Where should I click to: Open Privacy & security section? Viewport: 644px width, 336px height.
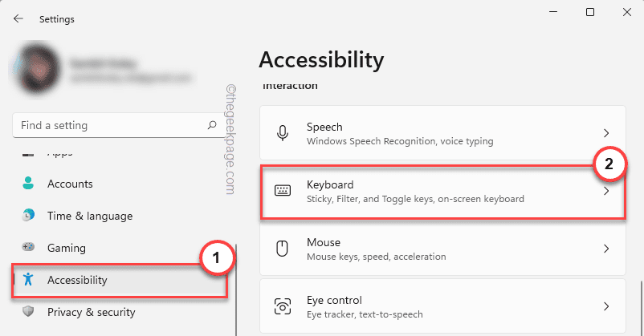91,312
